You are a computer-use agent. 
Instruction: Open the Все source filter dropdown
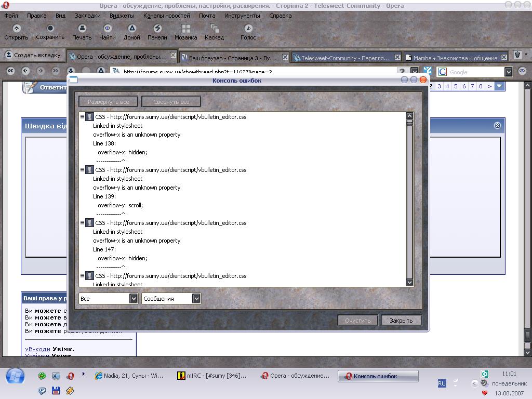tap(134, 299)
